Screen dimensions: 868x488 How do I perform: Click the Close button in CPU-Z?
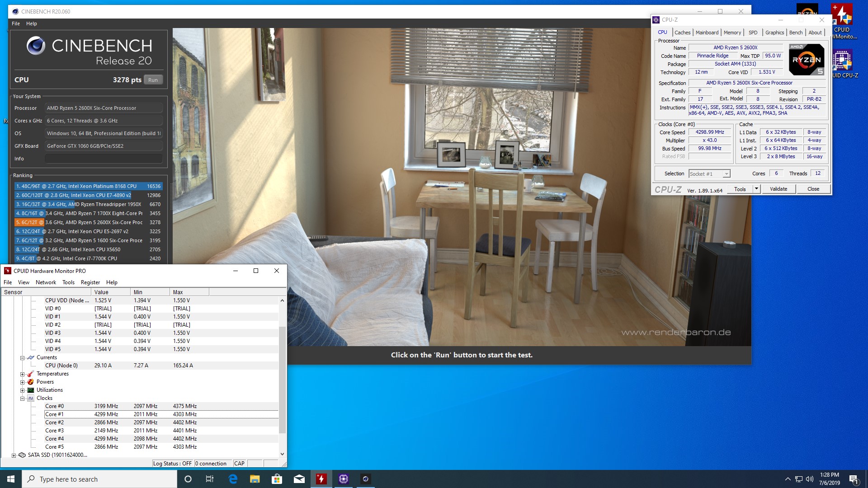tap(813, 189)
